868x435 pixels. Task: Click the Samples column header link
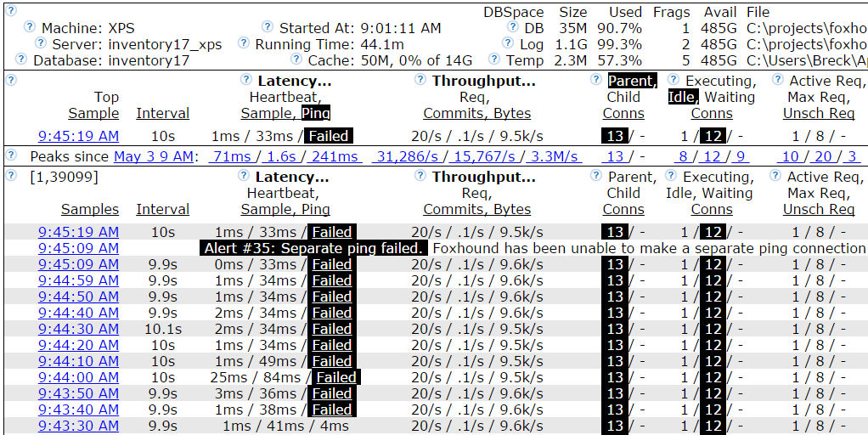point(90,209)
